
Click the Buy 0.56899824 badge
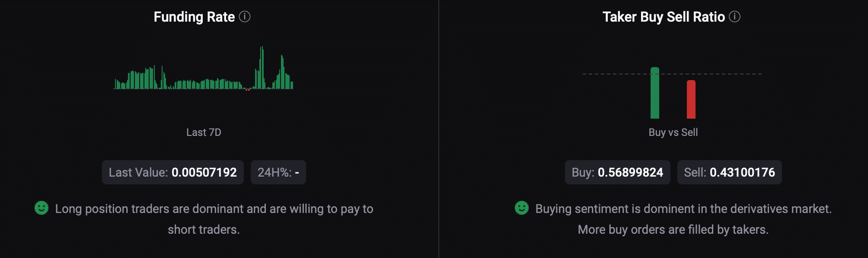tap(617, 172)
